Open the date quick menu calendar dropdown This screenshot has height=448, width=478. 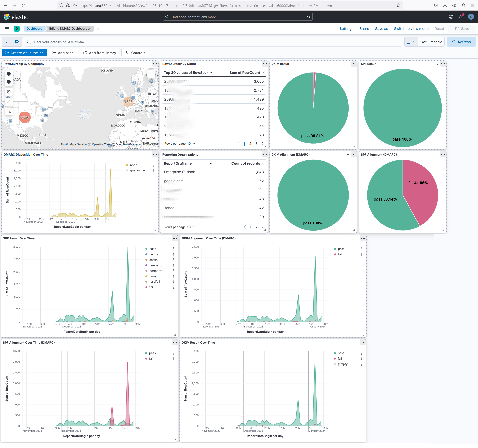(x=411, y=42)
